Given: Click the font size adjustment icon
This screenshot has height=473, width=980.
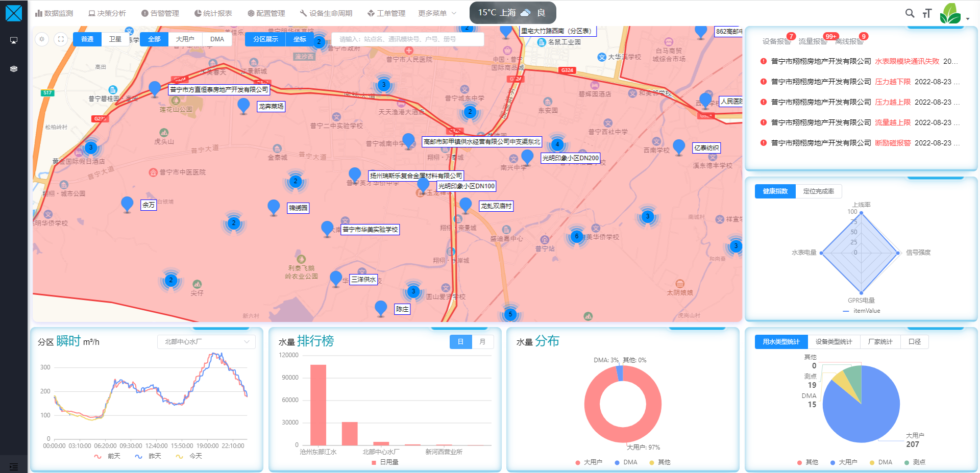Looking at the screenshot, I should 927,13.
